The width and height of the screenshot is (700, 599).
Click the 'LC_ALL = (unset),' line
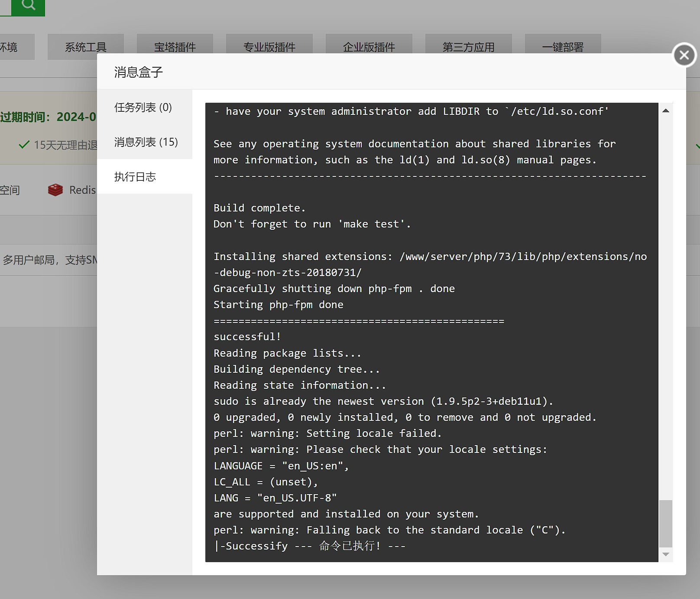[266, 482]
